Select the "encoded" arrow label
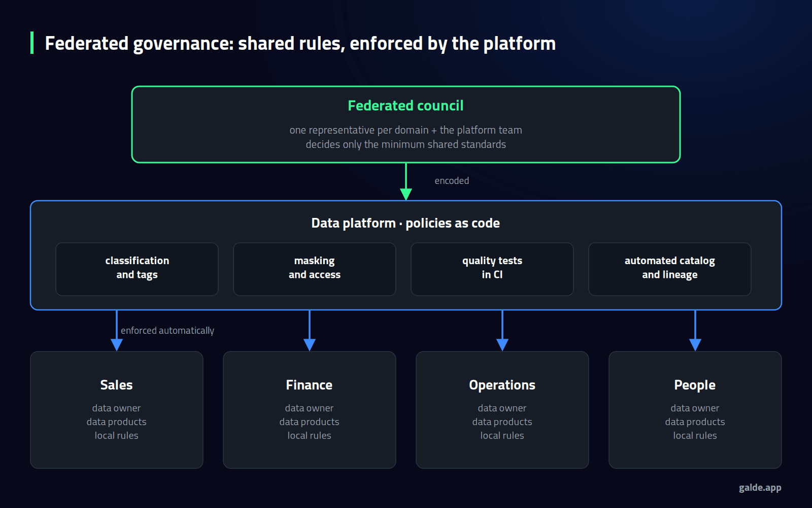 (x=452, y=181)
